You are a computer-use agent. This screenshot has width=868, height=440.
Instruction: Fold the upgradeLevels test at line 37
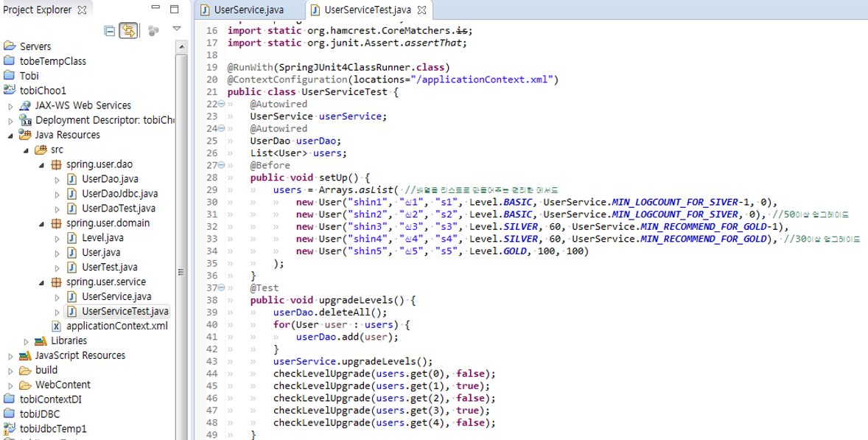click(222, 287)
